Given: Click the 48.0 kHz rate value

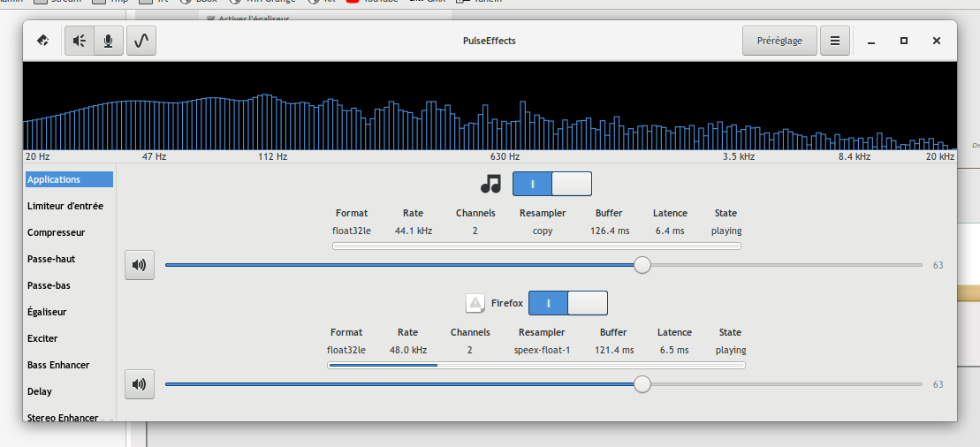Looking at the screenshot, I should pyautogui.click(x=408, y=350).
